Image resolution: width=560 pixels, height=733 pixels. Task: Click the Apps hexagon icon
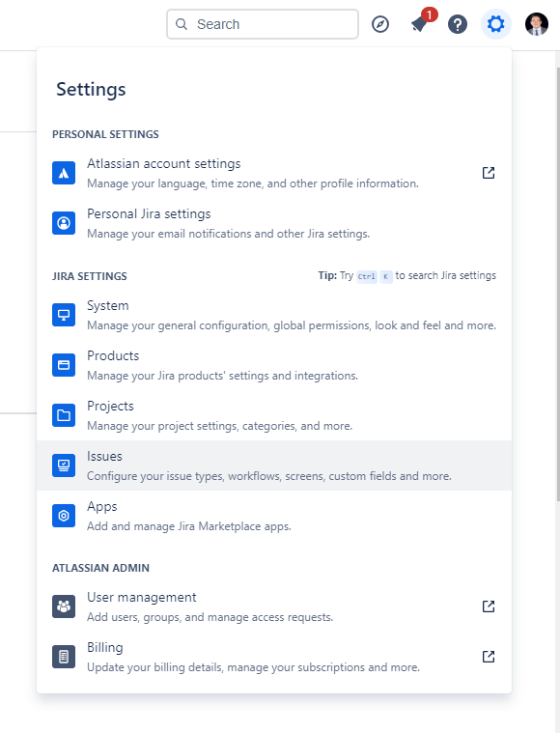click(64, 516)
